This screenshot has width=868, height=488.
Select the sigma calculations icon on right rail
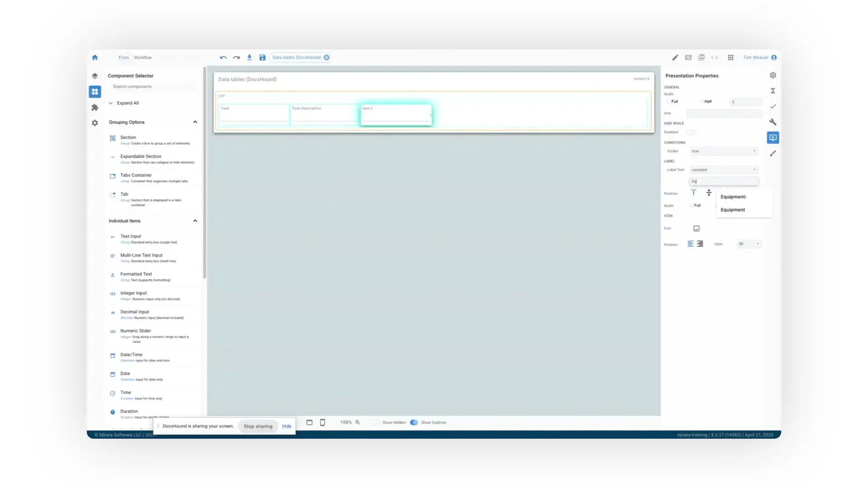pos(773,90)
